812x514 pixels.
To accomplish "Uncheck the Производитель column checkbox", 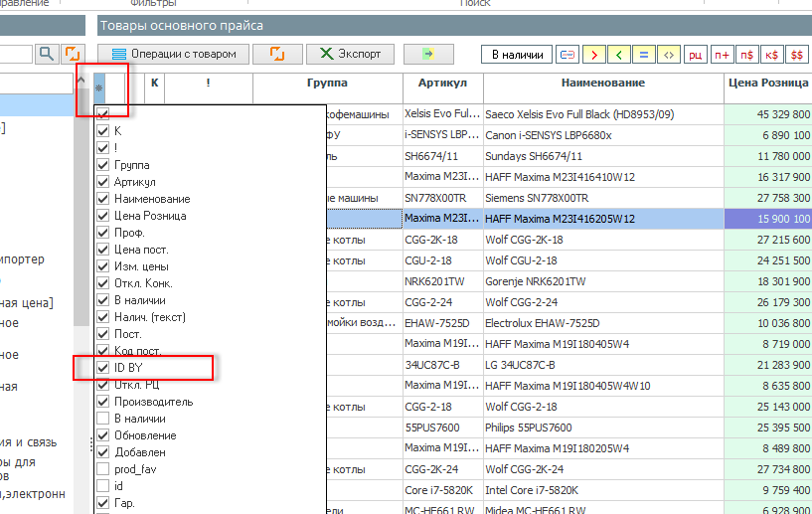I will [103, 402].
